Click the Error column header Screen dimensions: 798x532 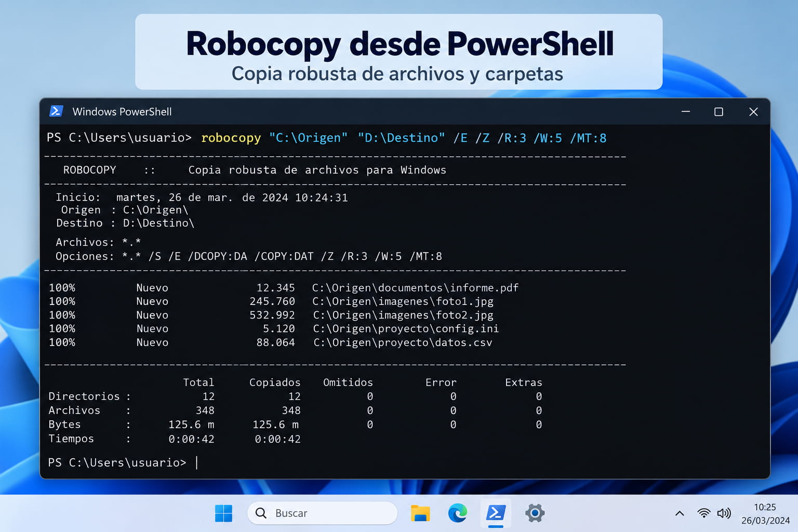[441, 382]
